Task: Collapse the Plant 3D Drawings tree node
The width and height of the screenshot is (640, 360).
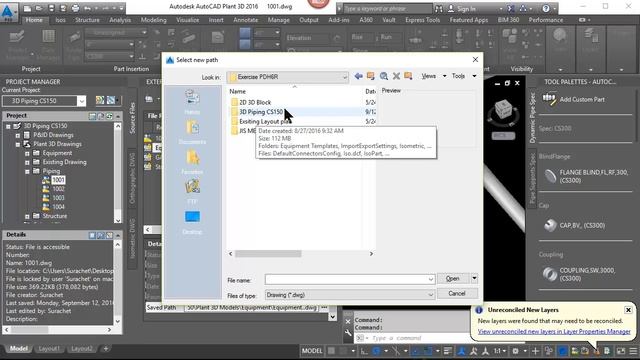Action: tap(18, 144)
